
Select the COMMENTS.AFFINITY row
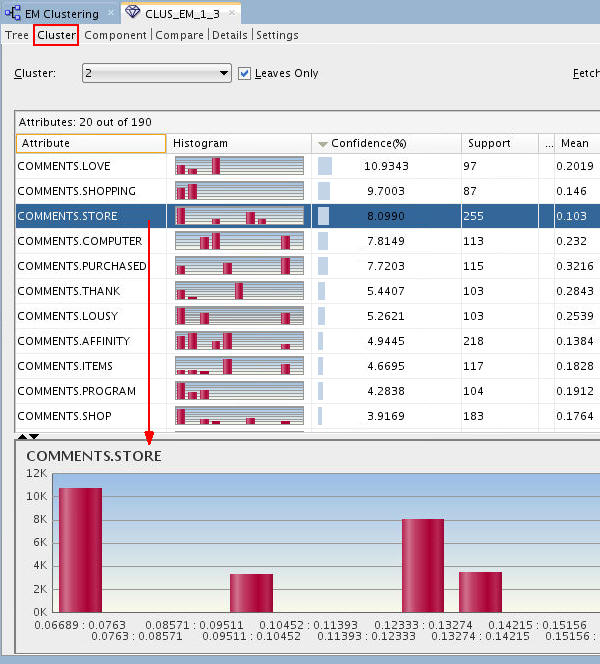pyautogui.click(x=307, y=341)
